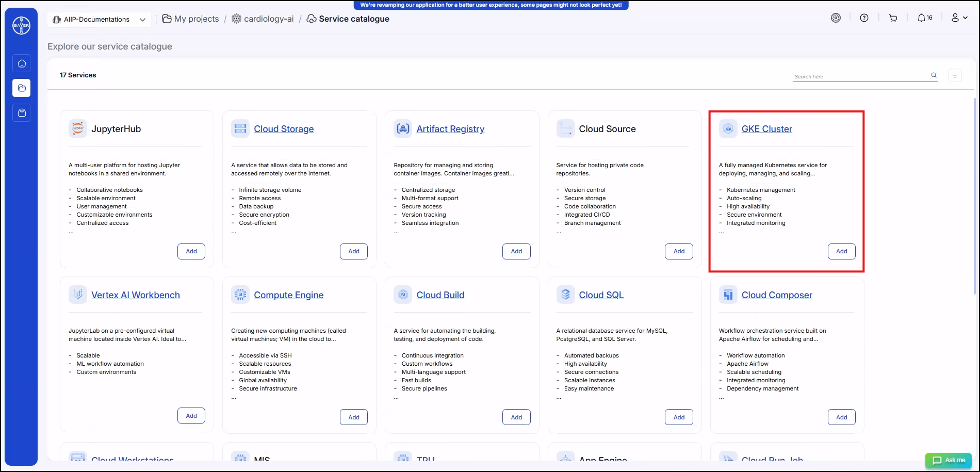Viewport: 980px width, 472px height.
Task: Click the target/support icon in top bar
Action: pyautogui.click(x=836, y=18)
